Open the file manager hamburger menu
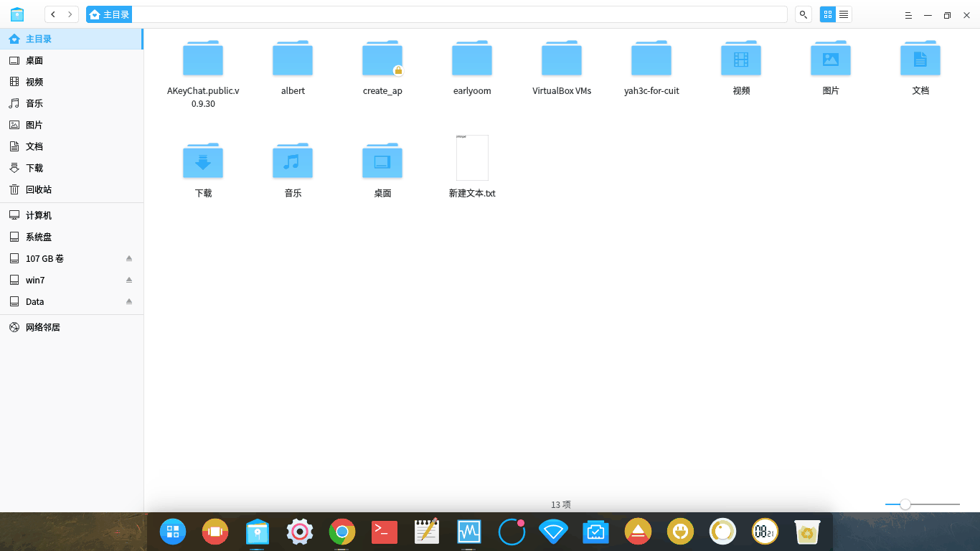 (x=908, y=15)
